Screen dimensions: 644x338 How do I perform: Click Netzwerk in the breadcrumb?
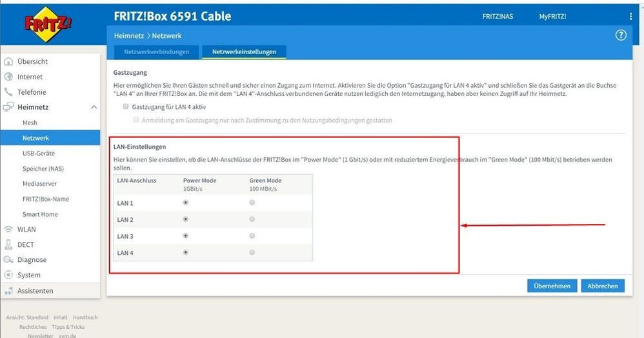click(x=166, y=35)
